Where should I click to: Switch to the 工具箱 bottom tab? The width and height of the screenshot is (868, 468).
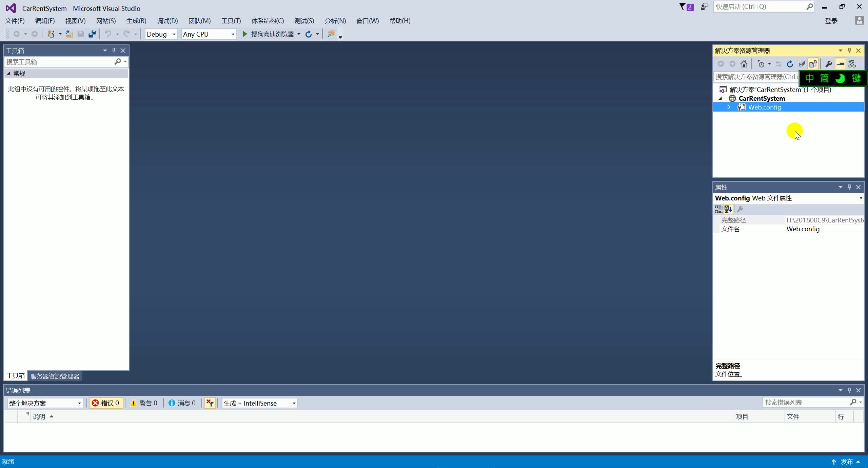(16, 376)
